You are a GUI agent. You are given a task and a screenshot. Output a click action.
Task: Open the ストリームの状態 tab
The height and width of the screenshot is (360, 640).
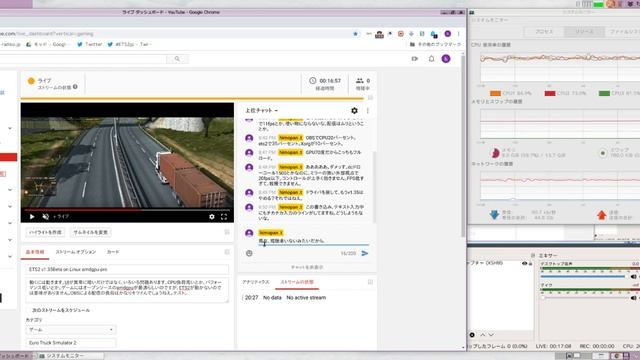click(297, 282)
